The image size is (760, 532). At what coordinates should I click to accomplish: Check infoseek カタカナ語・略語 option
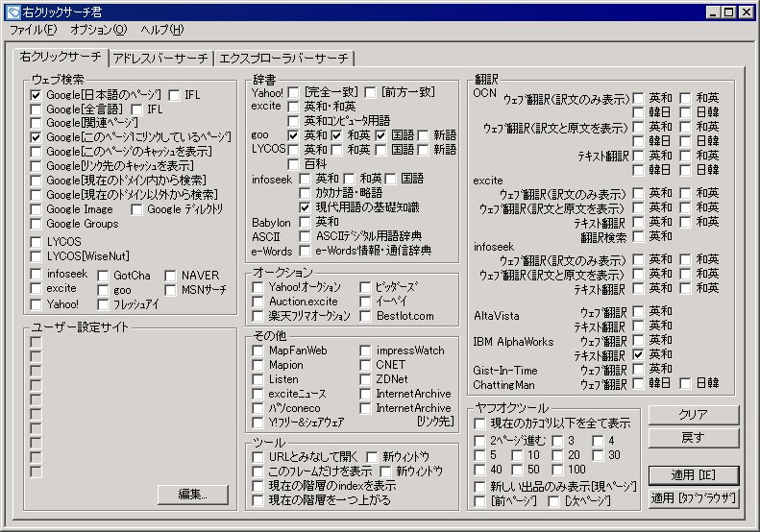[x=305, y=193]
